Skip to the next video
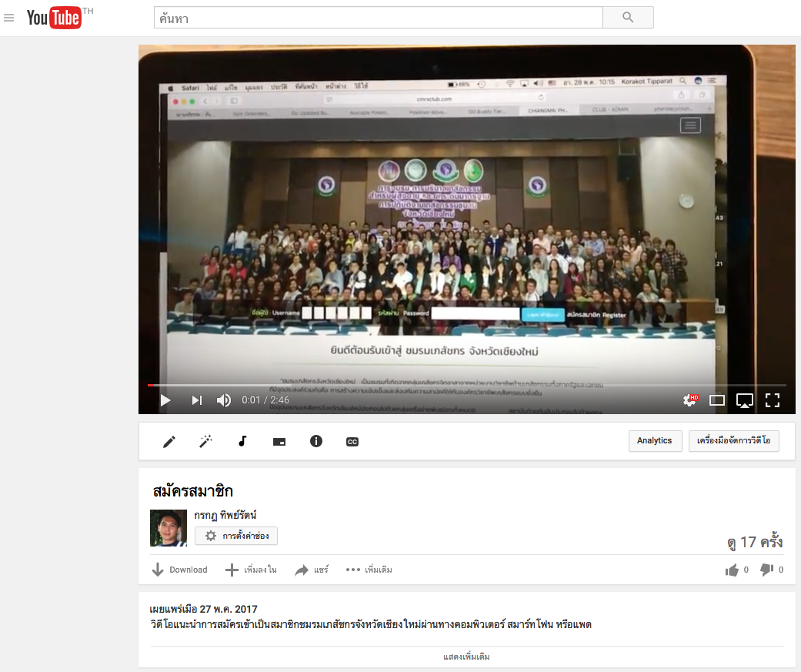The height and width of the screenshot is (672, 801). click(x=197, y=400)
